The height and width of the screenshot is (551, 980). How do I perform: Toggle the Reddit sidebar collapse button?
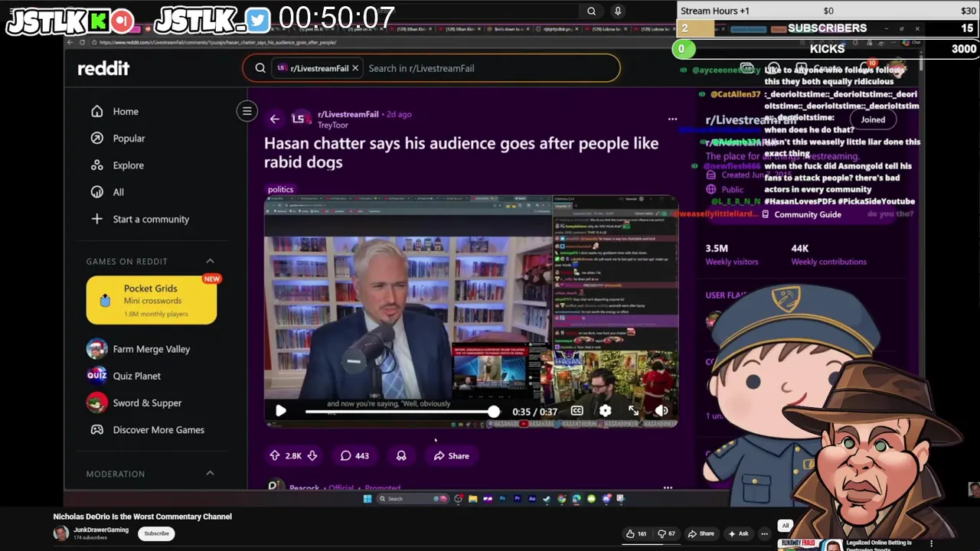click(247, 112)
